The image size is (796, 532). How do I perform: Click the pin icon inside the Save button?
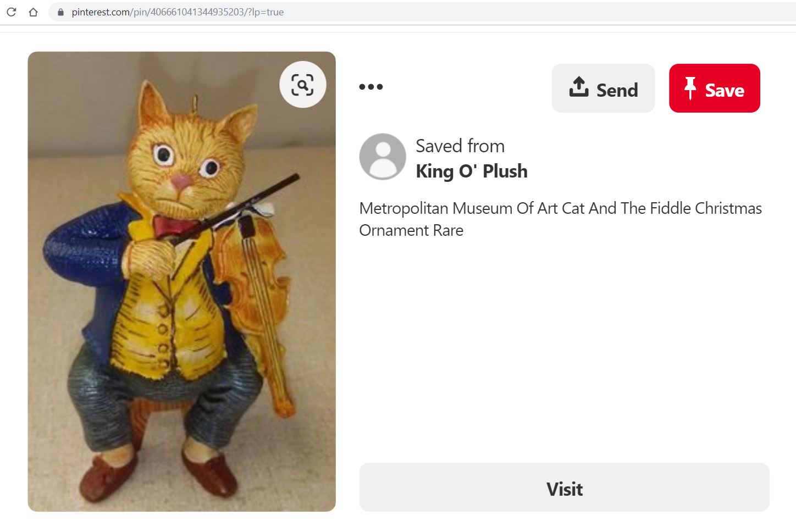click(691, 88)
